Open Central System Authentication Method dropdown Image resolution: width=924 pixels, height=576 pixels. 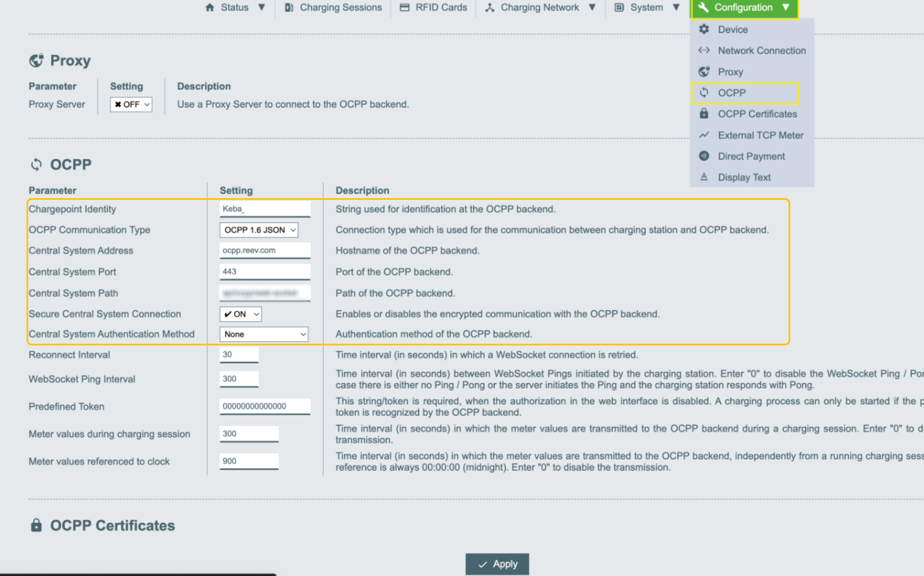click(264, 334)
